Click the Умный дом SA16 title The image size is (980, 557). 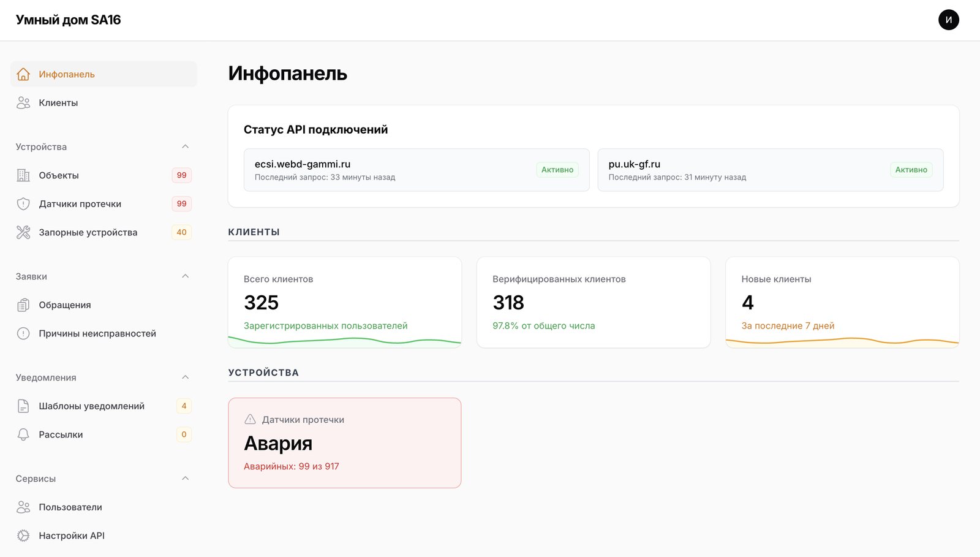pos(68,20)
